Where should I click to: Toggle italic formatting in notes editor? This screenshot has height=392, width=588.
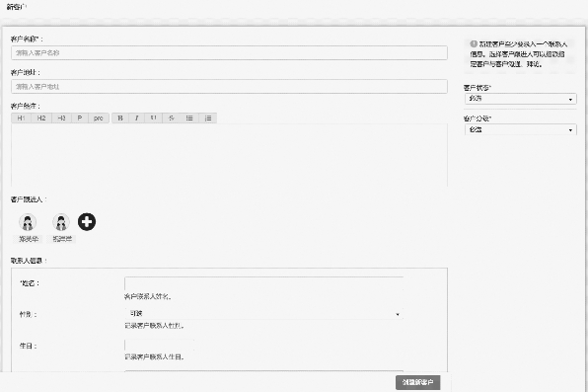(137, 118)
